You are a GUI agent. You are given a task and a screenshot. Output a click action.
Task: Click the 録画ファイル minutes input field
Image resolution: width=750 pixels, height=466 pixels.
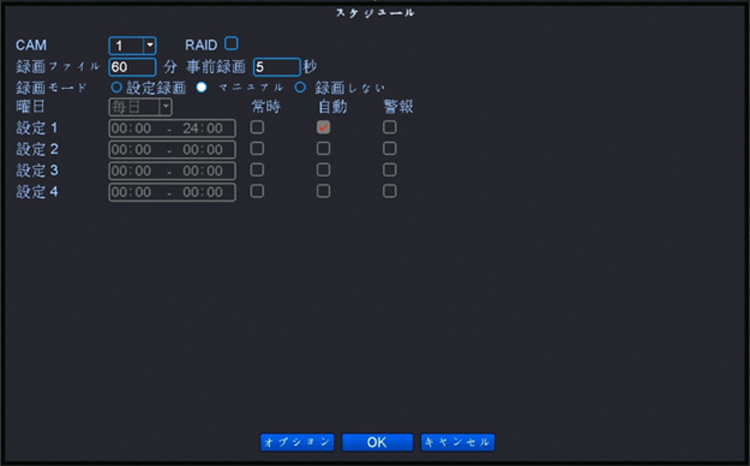click(132, 67)
